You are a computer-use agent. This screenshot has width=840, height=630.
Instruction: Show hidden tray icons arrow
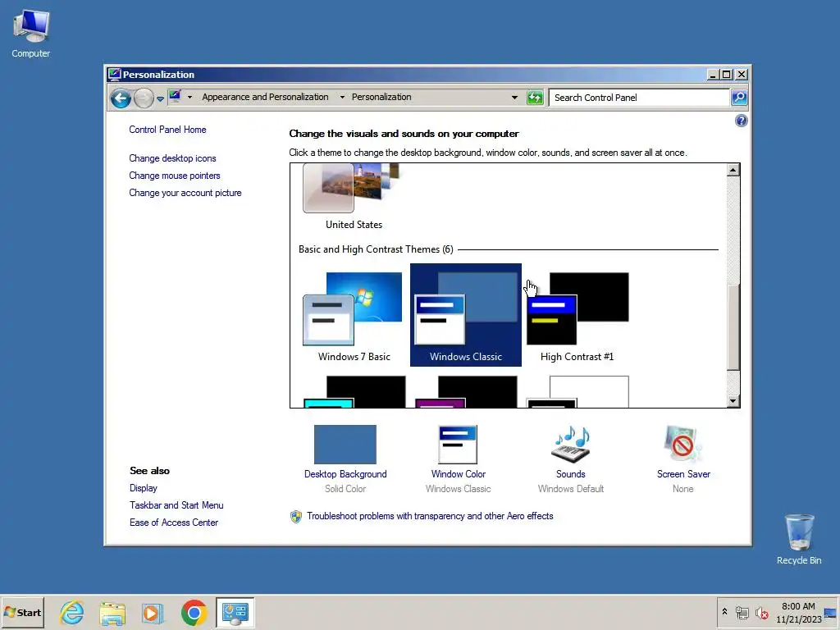[x=724, y=612]
